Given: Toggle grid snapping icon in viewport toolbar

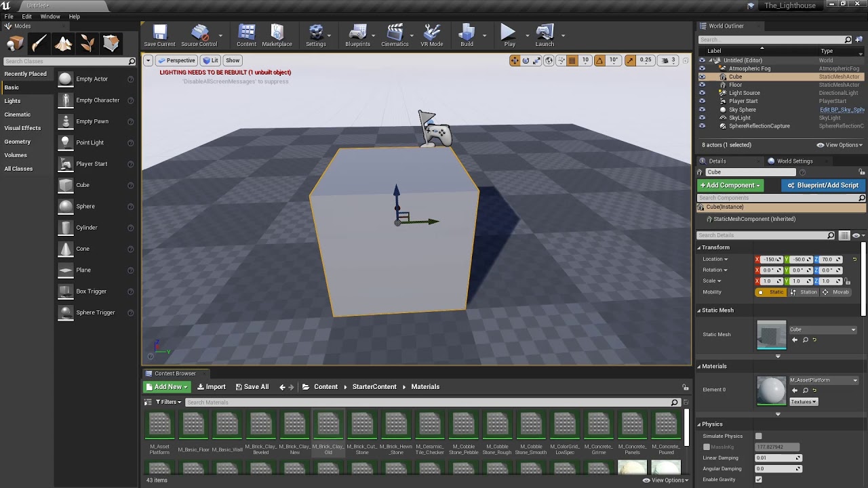Looking at the screenshot, I should 572,60.
